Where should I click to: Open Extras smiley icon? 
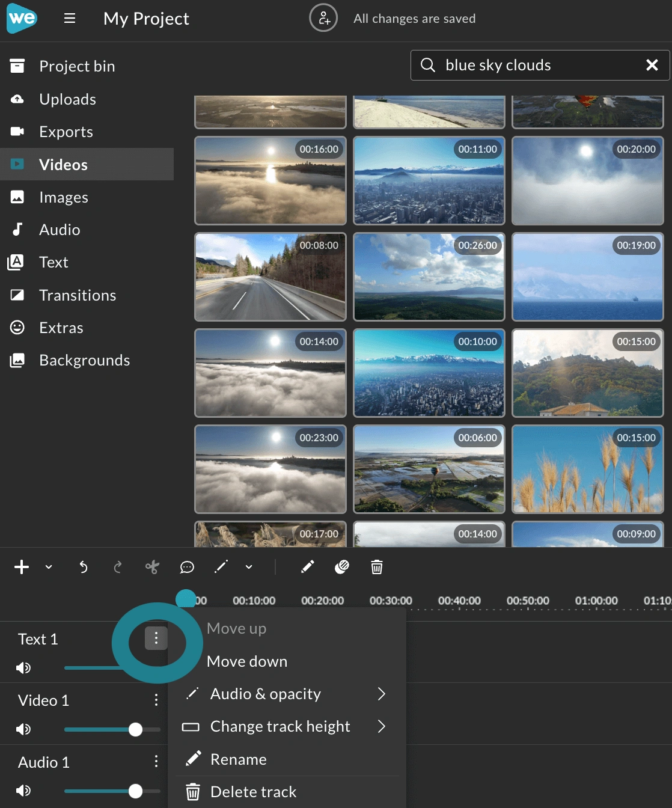click(x=17, y=328)
